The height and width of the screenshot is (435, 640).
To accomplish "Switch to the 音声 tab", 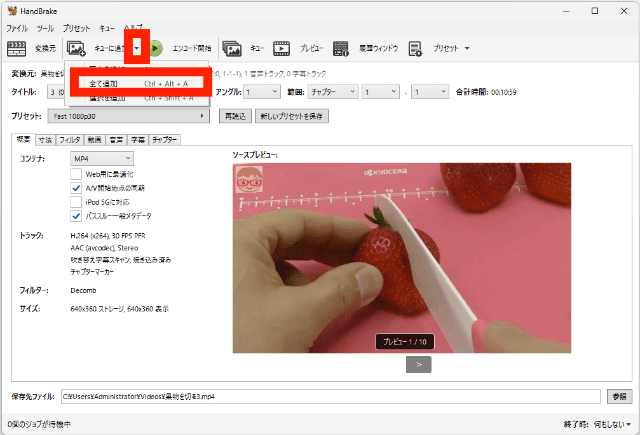I will pyautogui.click(x=116, y=140).
